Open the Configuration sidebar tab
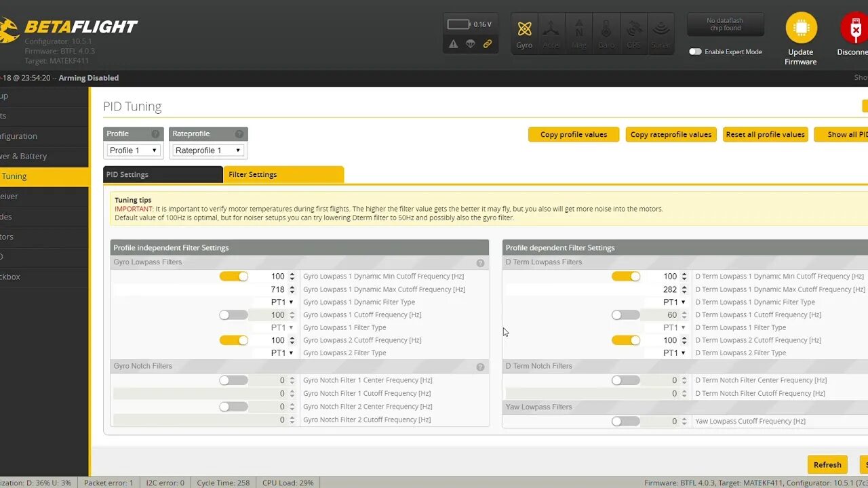 [x=44, y=136]
